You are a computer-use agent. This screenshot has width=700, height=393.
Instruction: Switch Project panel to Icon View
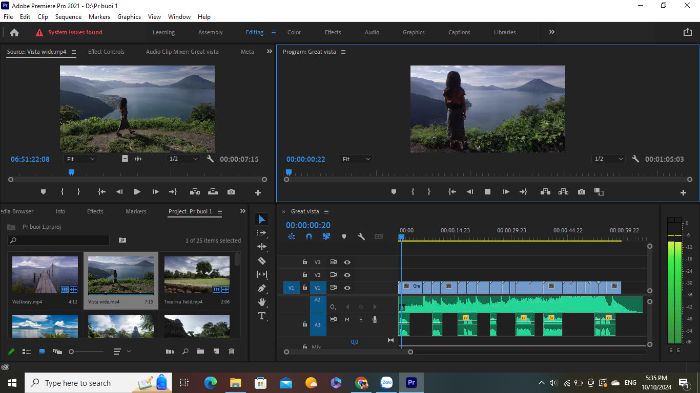tap(42, 351)
